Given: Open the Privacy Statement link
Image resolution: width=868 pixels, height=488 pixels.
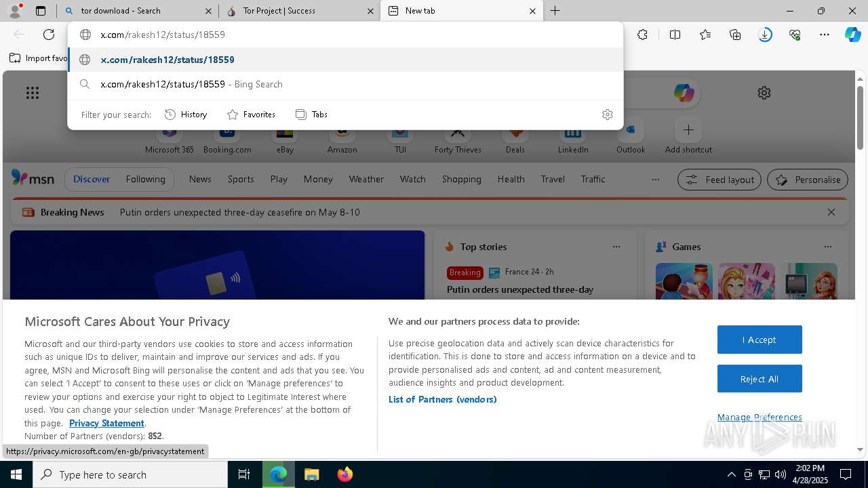Looking at the screenshot, I should [x=106, y=423].
